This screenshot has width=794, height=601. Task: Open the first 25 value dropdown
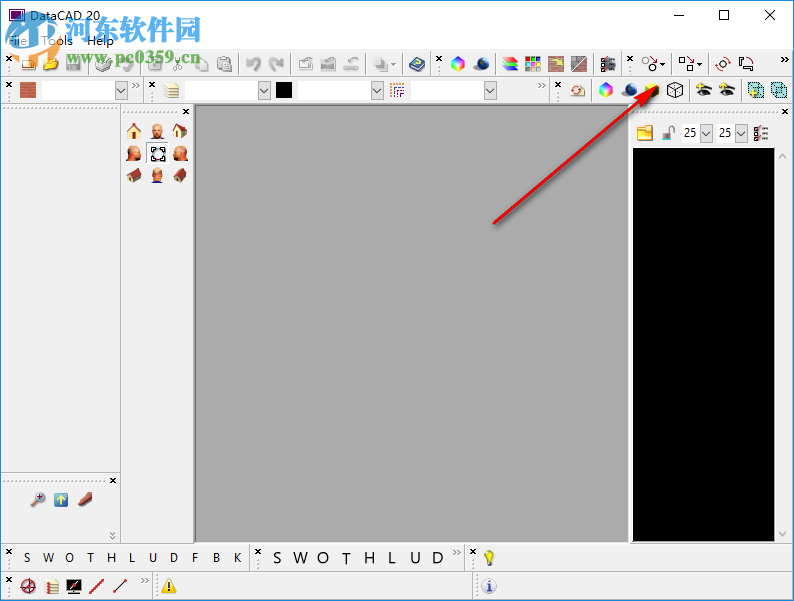tap(706, 134)
